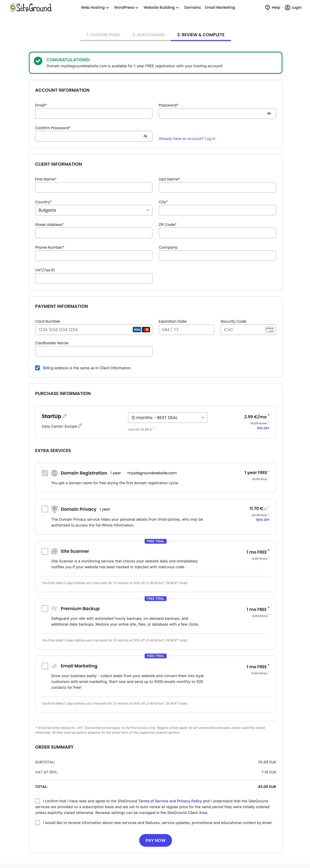310x868 pixels.
Task: Click into the Security Code CVC field
Action: point(248,329)
